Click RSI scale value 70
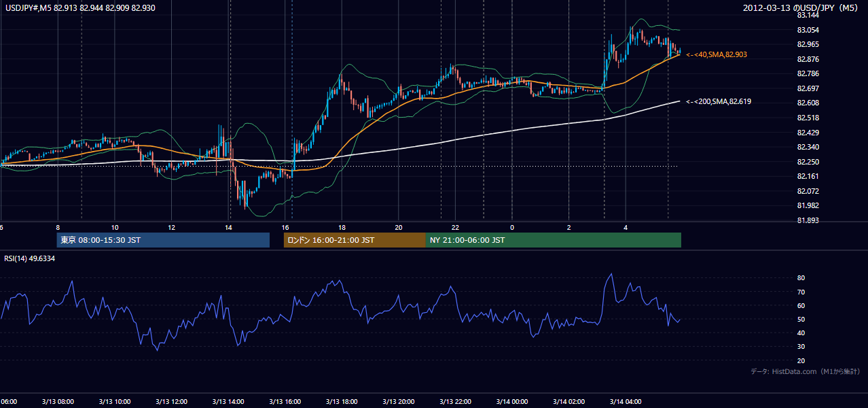Viewport: 868px width, 408px height. (x=801, y=292)
